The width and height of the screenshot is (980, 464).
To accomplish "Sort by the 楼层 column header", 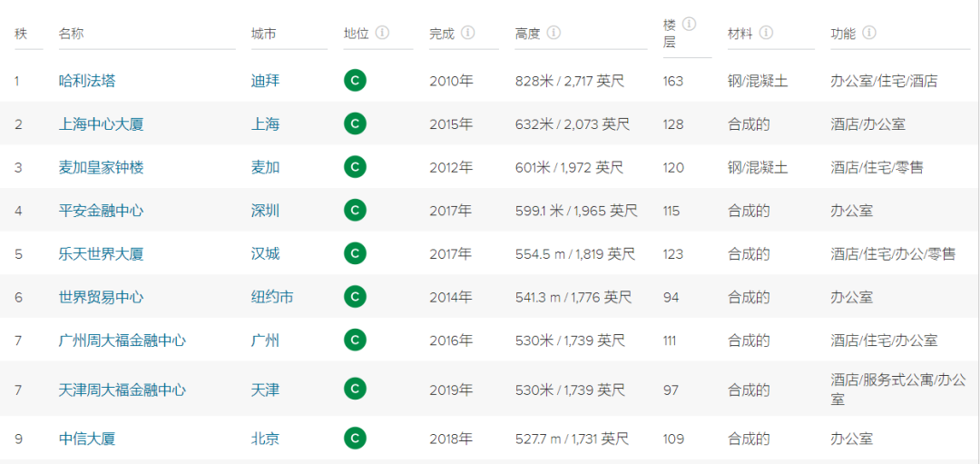I will click(x=670, y=33).
